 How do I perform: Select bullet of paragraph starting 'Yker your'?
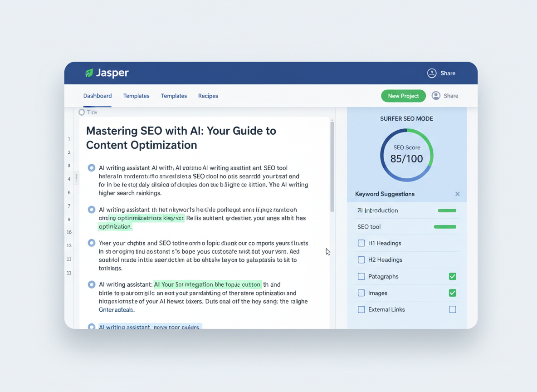pos(92,243)
